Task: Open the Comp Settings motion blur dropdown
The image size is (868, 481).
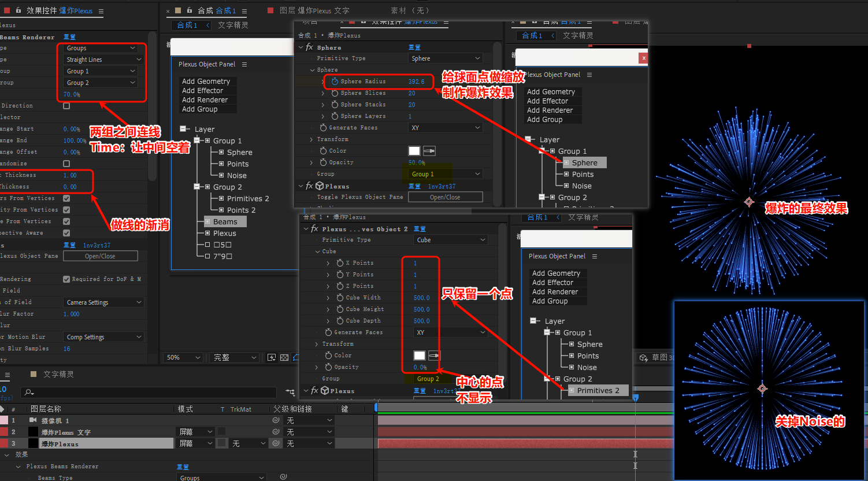Action: [x=103, y=337]
